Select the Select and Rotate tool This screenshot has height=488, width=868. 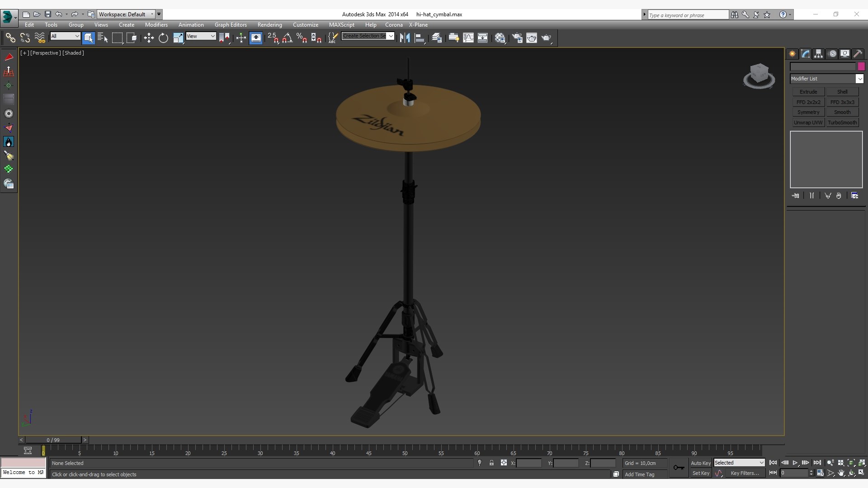(x=163, y=38)
